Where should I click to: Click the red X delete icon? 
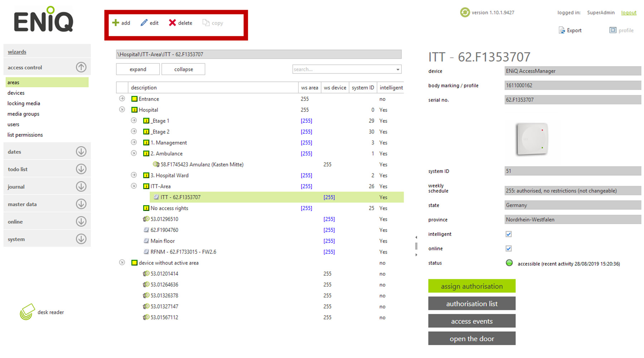pyautogui.click(x=172, y=23)
